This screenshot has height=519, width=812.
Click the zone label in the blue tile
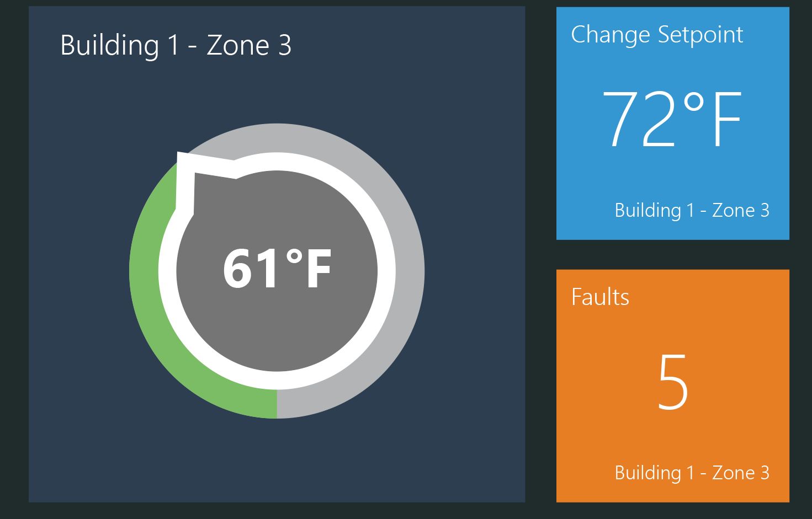tap(692, 211)
